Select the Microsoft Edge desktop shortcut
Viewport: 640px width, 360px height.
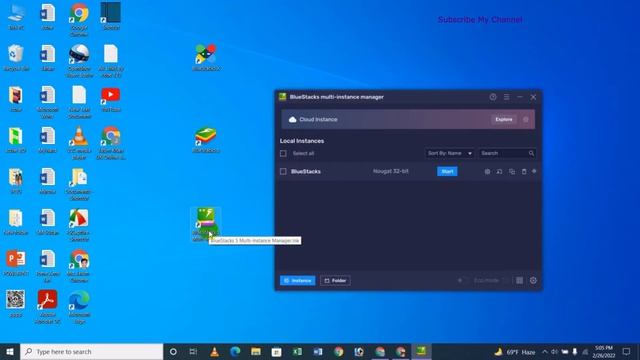[x=79, y=307]
